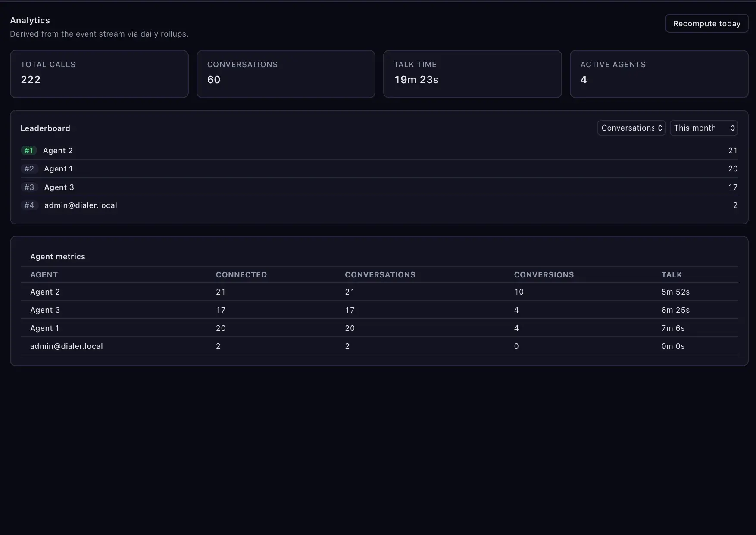Click Agent 1 in Agent metrics table
756x535 pixels.
point(44,328)
